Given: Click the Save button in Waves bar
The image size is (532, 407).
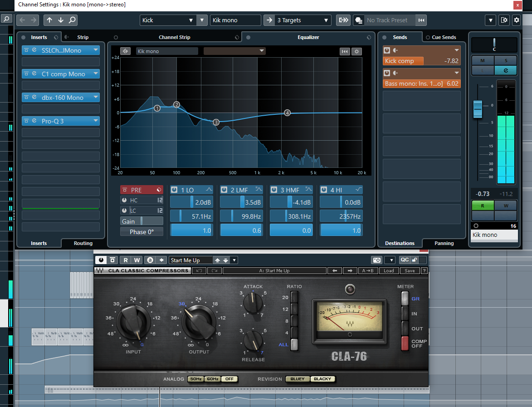Looking at the screenshot, I should point(410,270).
